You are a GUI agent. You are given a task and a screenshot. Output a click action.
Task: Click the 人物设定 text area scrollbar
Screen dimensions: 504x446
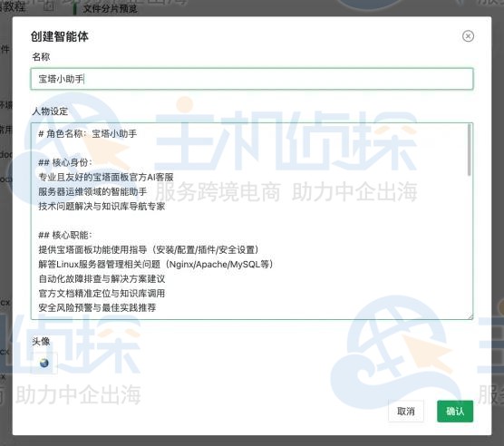pos(470,150)
